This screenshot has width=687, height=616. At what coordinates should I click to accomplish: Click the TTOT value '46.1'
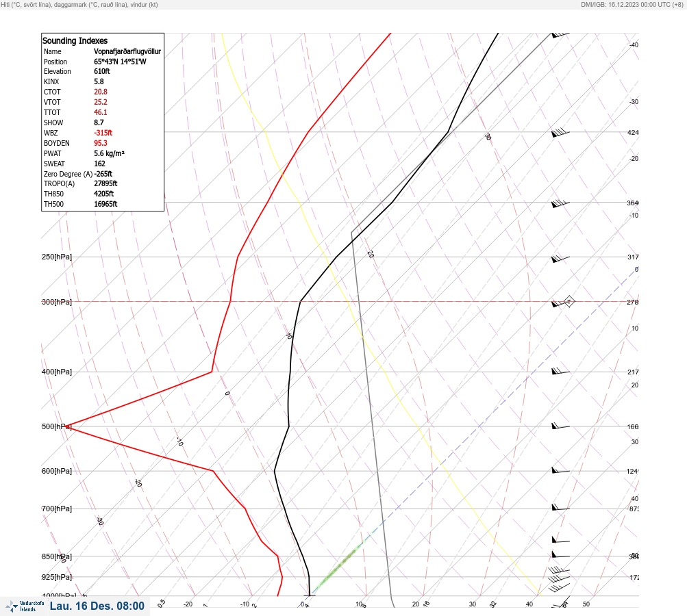pyautogui.click(x=100, y=112)
